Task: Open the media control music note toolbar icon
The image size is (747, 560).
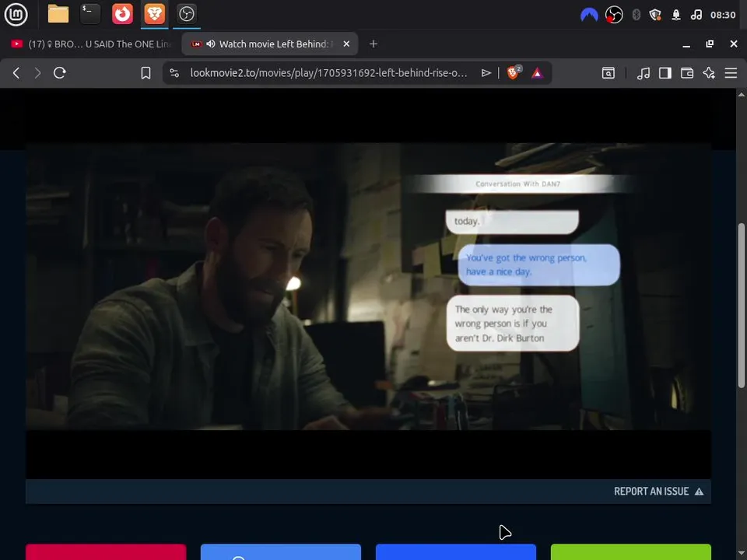Action: coord(644,73)
